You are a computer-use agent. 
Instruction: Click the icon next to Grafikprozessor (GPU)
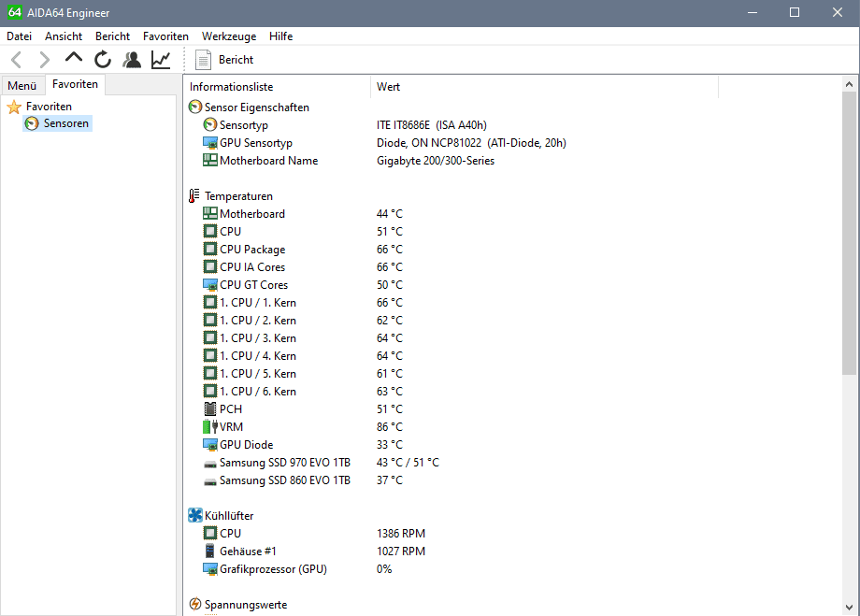pos(210,569)
